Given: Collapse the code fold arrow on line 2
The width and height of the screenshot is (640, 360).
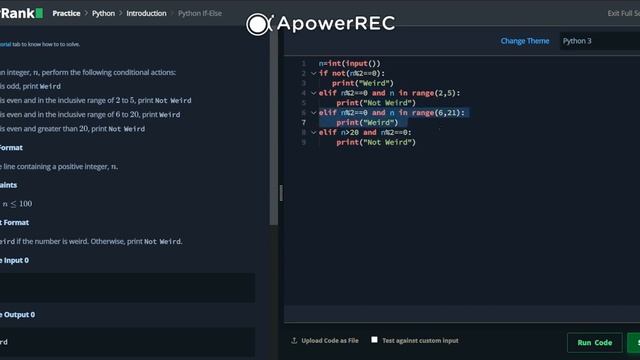Looking at the screenshot, I should (x=313, y=73).
